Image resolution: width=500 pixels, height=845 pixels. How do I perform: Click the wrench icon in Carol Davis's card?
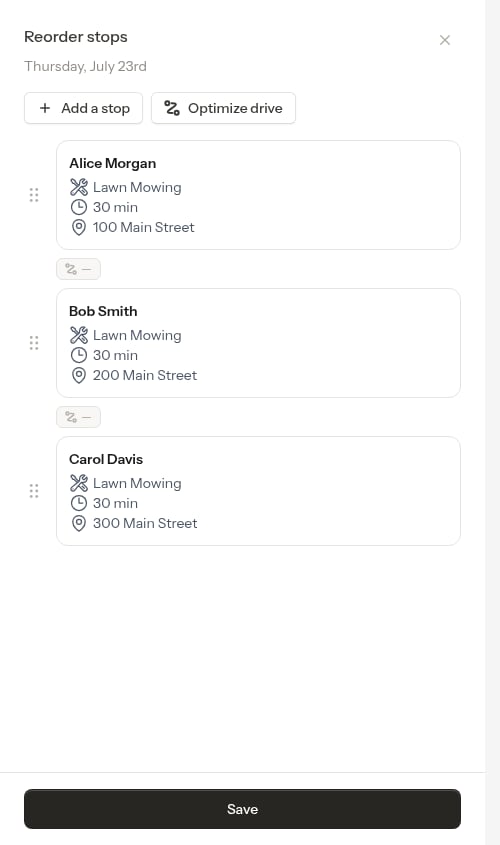[x=79, y=483]
